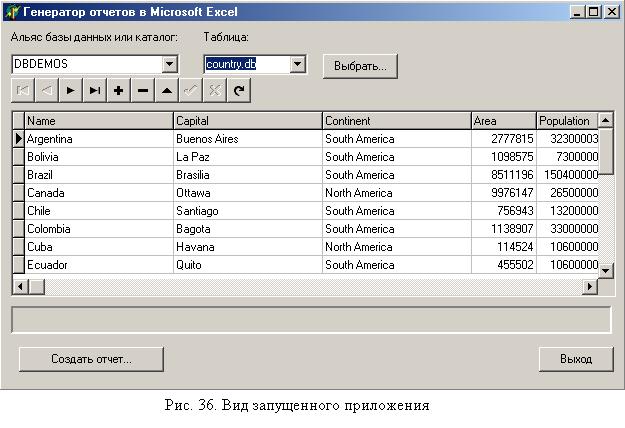Select the Chile cell
Screen dimensions: 625x428
99,210
